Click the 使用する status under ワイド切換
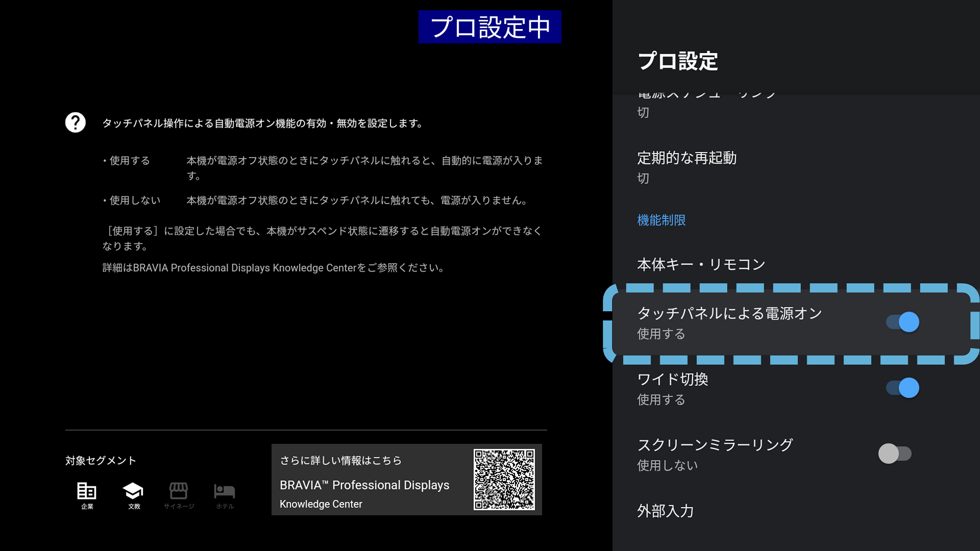The image size is (980, 551). pyautogui.click(x=661, y=400)
